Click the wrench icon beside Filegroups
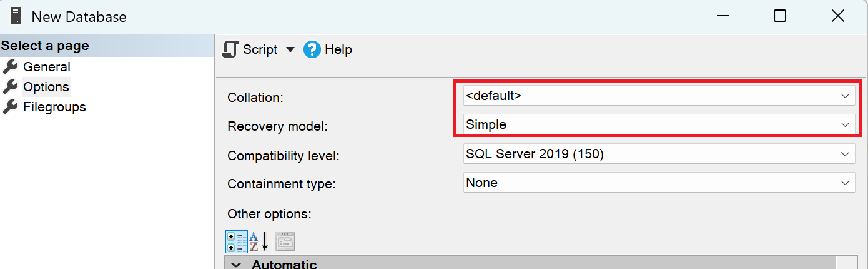 click(x=10, y=107)
